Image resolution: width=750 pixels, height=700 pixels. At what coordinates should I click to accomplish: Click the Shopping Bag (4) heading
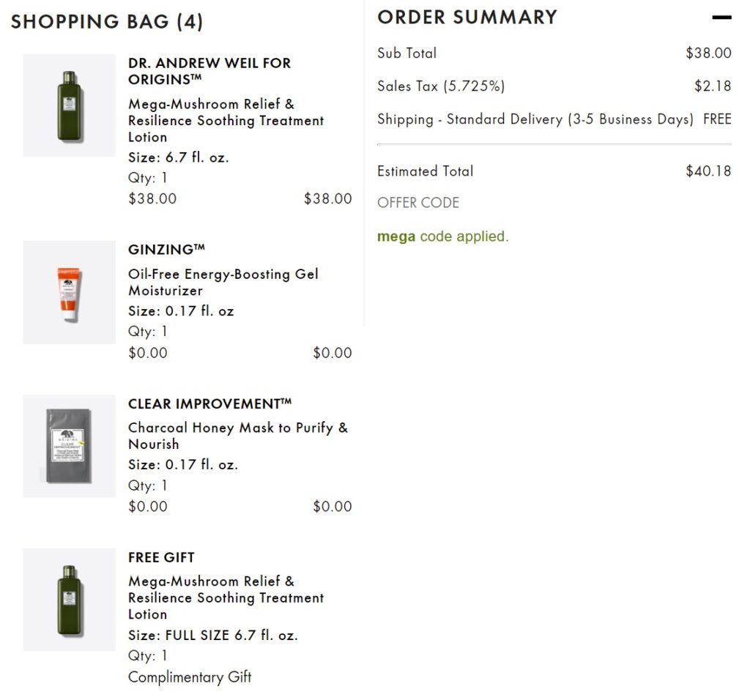pyautogui.click(x=107, y=22)
